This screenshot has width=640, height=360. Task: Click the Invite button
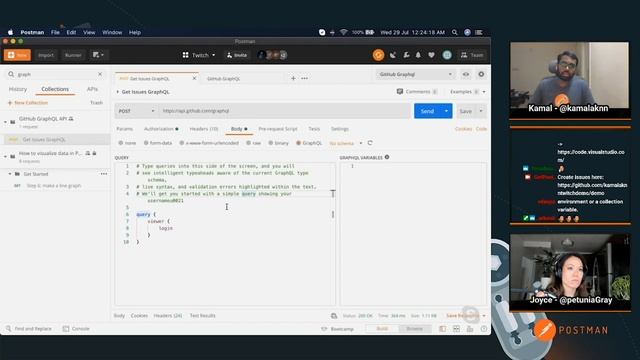coord(237,55)
